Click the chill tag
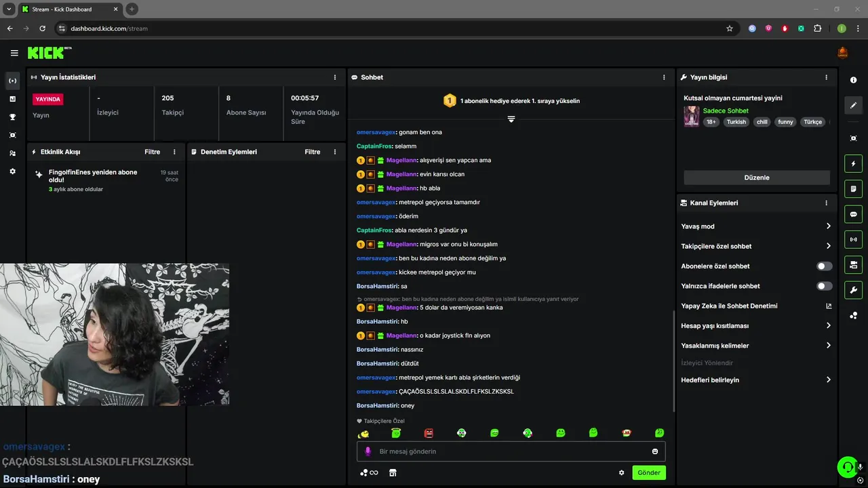Viewport: 868px width, 488px height. (762, 122)
